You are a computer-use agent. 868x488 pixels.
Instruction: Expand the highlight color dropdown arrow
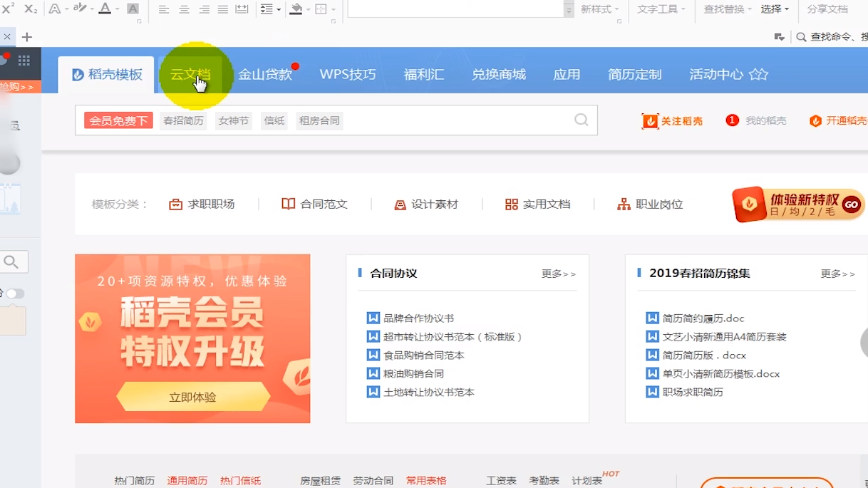(91, 9)
